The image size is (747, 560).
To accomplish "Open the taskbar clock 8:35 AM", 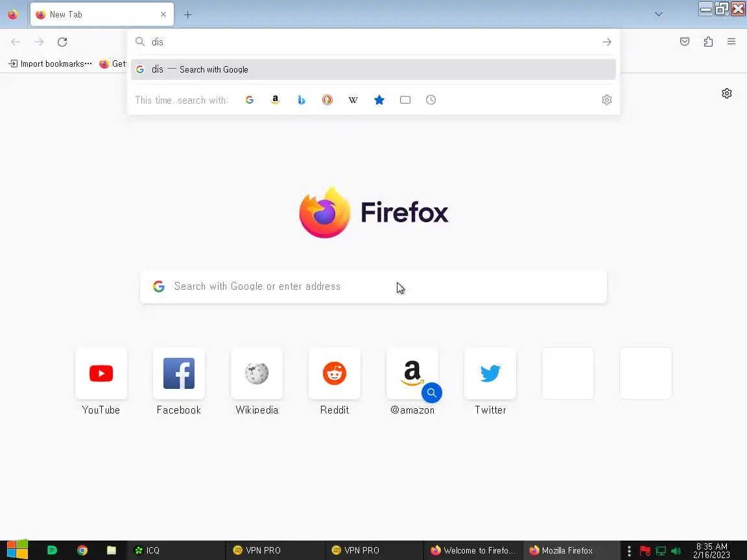I will point(712,550).
